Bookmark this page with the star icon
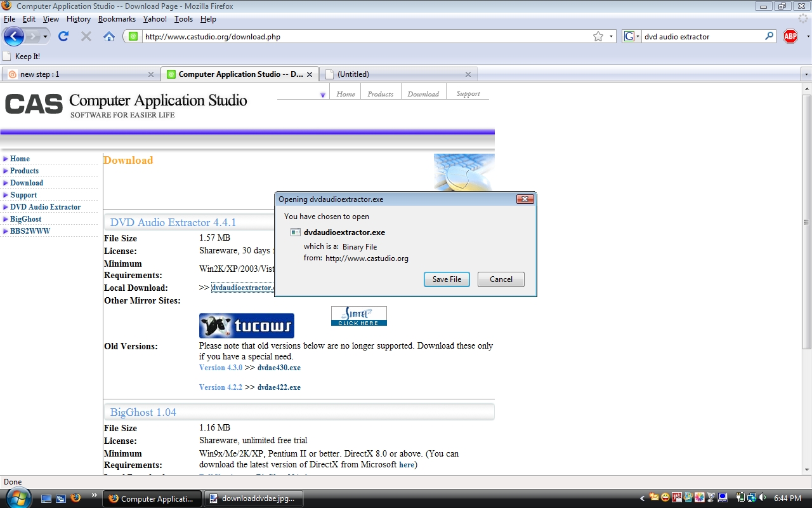 [598, 36]
